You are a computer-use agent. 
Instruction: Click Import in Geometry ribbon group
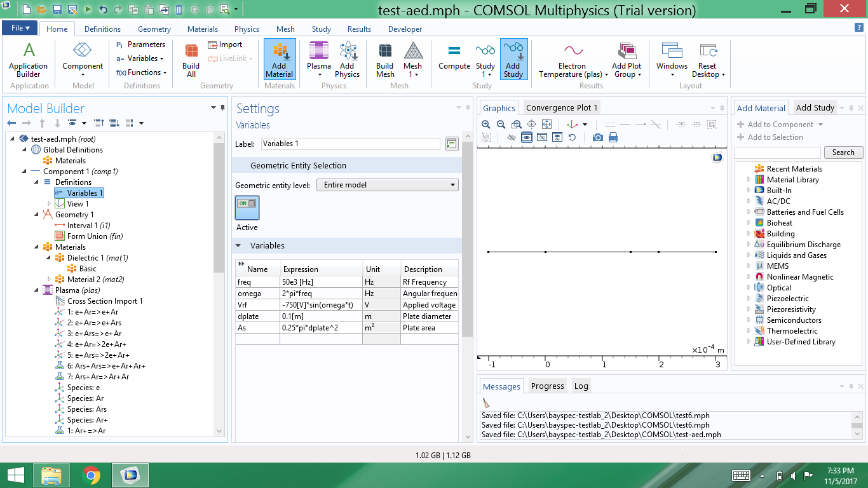pyautogui.click(x=226, y=44)
